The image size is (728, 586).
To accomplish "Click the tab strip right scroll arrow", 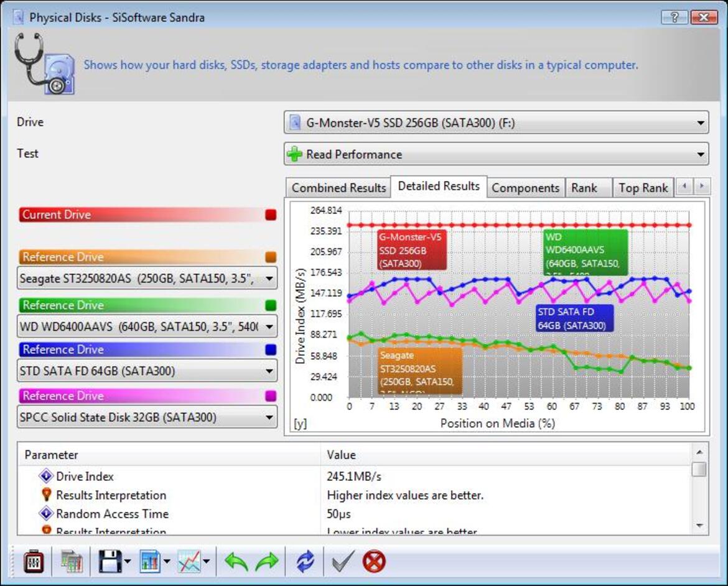I will pyautogui.click(x=701, y=186).
